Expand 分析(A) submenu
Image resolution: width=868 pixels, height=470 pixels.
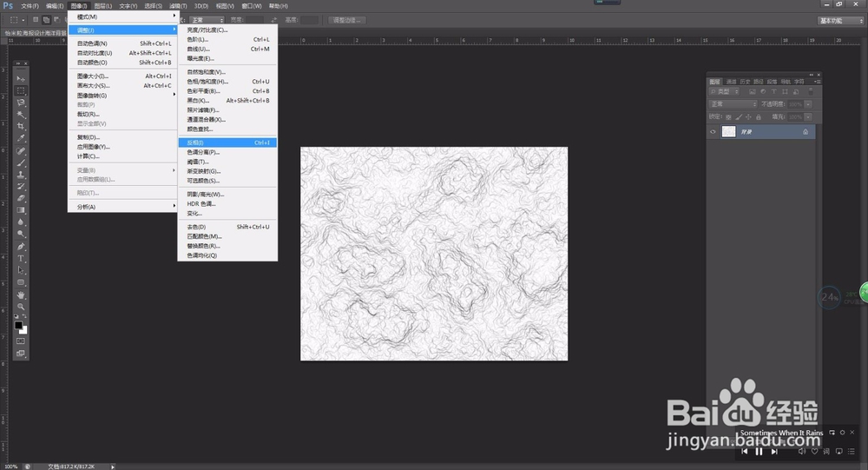tap(122, 207)
